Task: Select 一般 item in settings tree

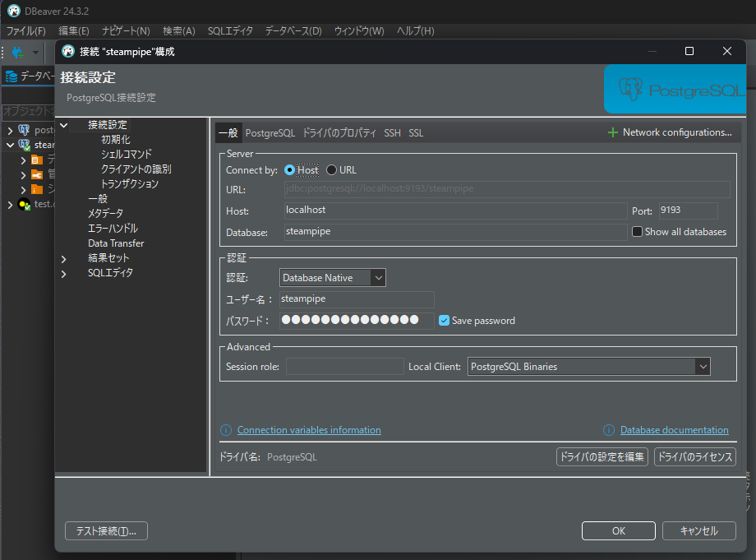Action: point(98,199)
